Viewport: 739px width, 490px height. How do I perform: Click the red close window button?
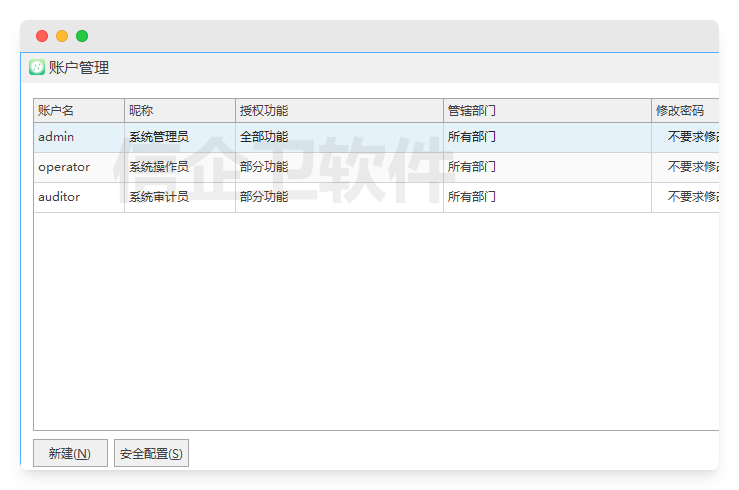click(42, 36)
